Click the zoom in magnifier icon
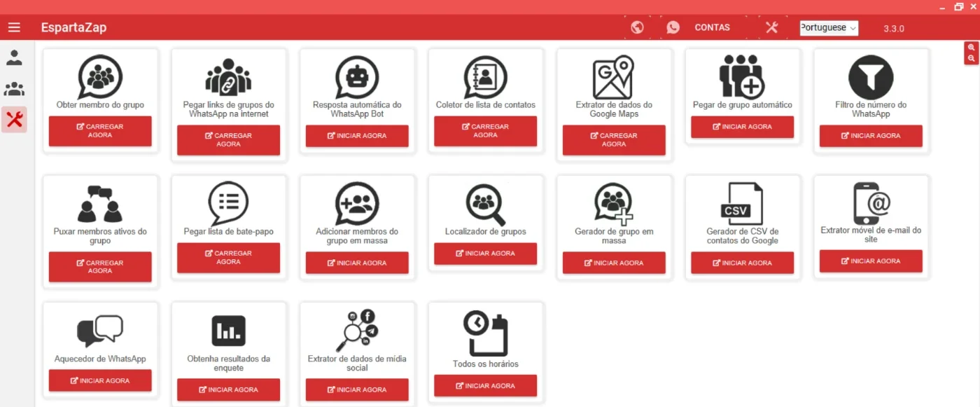 coord(971,47)
